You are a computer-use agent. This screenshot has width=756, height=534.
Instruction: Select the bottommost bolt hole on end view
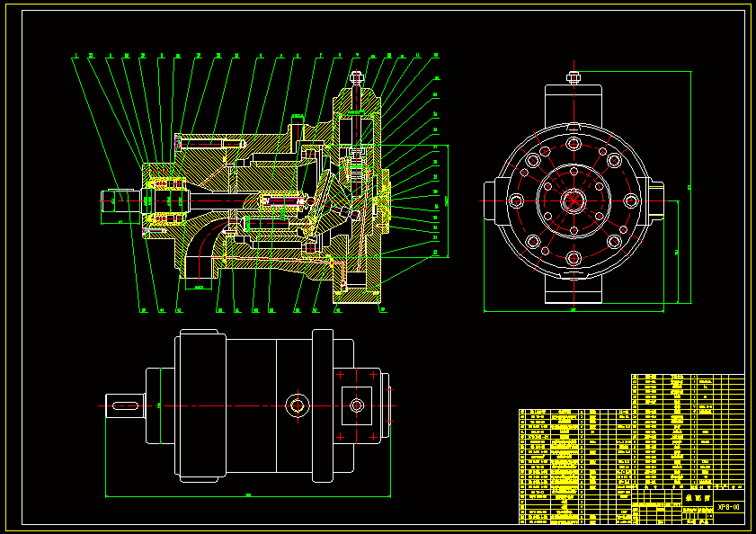(x=574, y=258)
